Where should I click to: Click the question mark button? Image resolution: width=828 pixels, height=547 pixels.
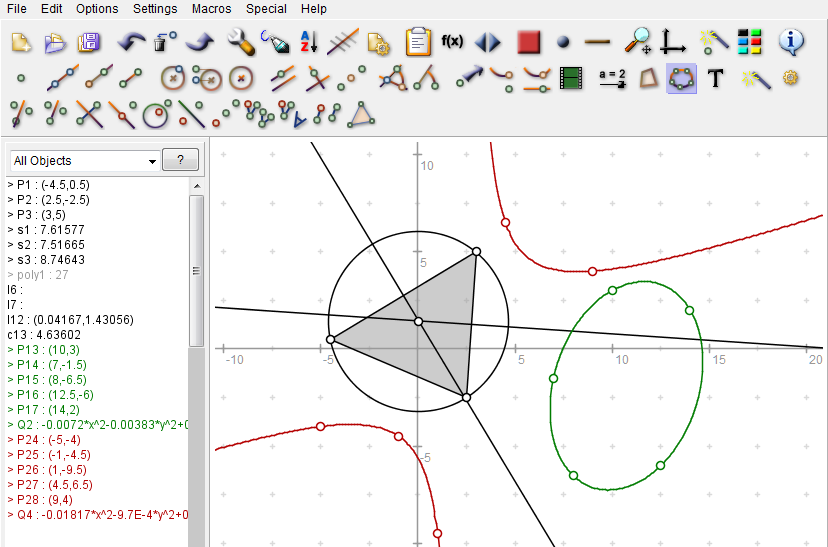coord(180,160)
